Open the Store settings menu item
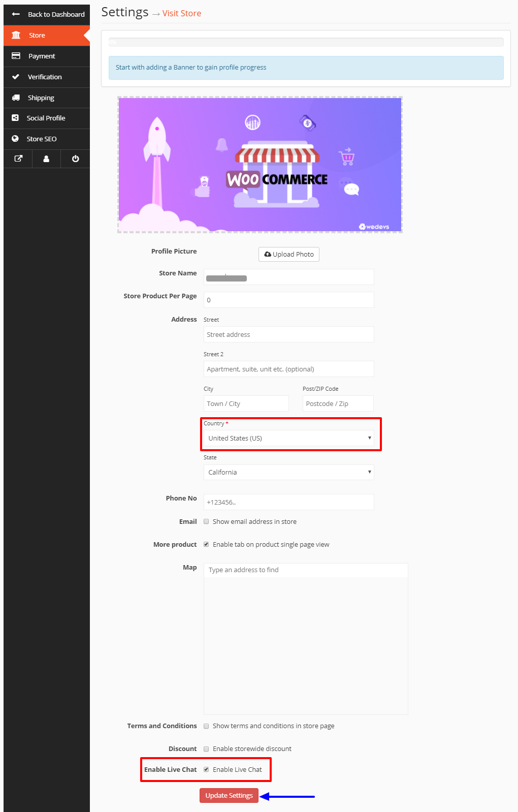Screen dimensions: 518x812 pyautogui.click(x=47, y=35)
